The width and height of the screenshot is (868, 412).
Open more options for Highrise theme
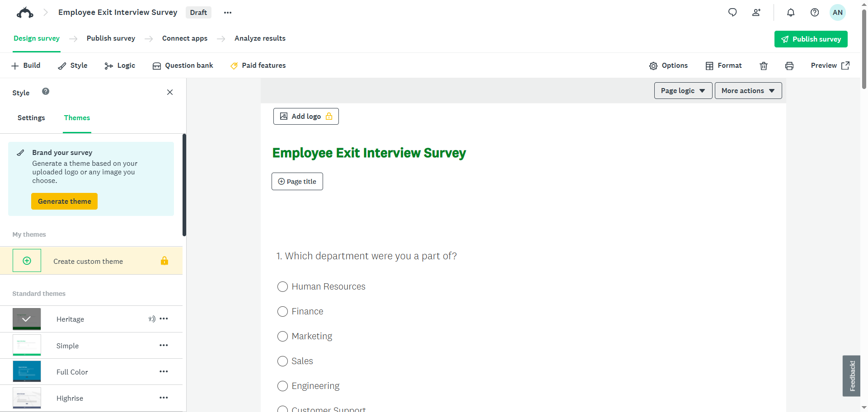click(164, 398)
